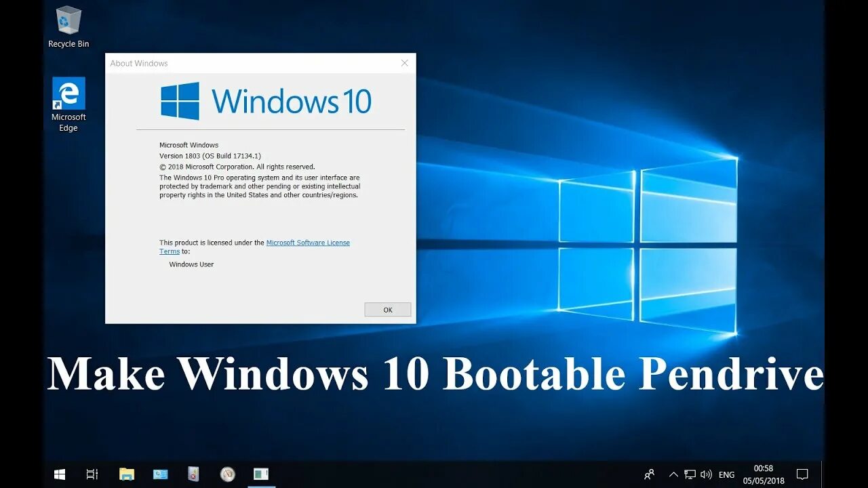Screen dimensions: 868x488
Task: Open the taskbar app with red X
Action: click(194, 474)
